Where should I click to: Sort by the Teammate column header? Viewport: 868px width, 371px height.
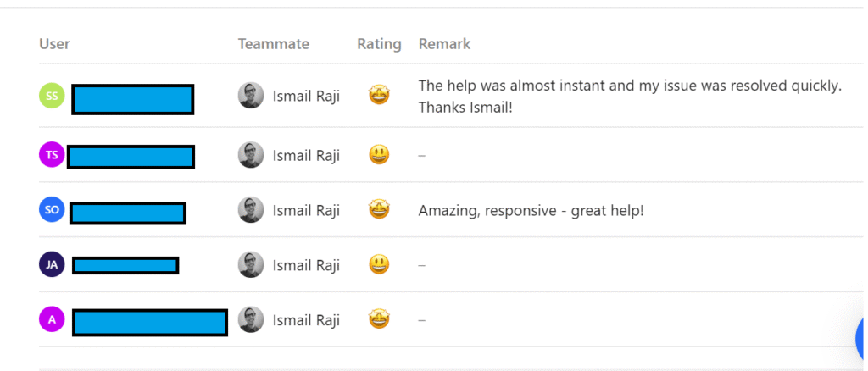point(273,44)
